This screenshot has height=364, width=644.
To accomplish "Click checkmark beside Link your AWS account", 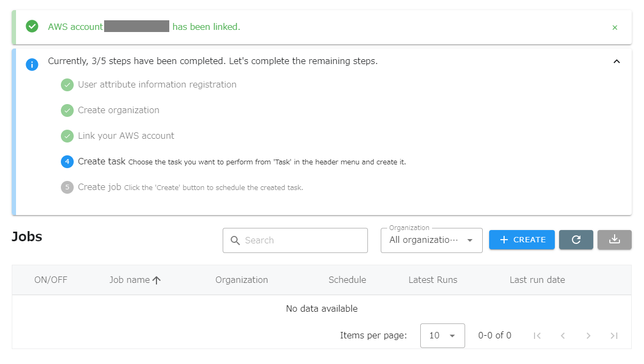I will pos(67,136).
